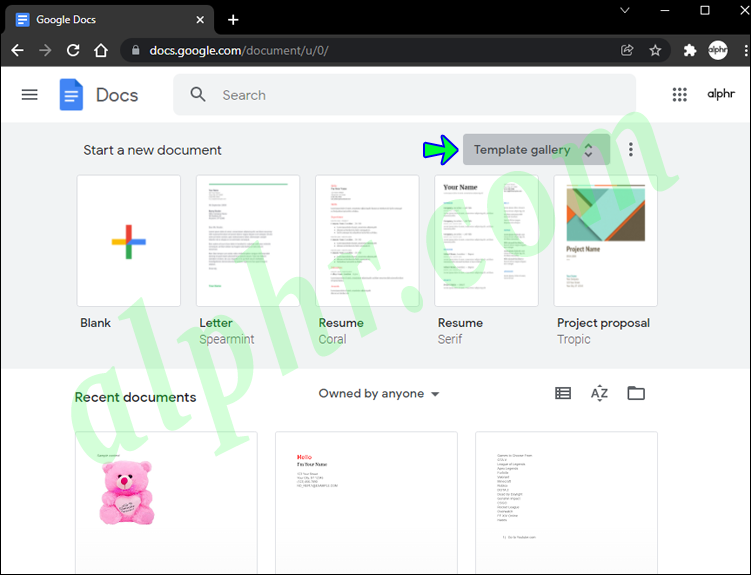The image size is (751, 575).
Task: Reload the page
Action: [73, 50]
